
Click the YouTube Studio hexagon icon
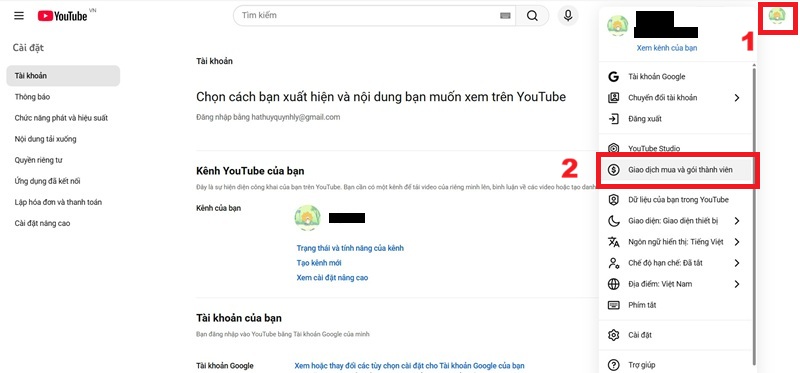[x=613, y=148]
